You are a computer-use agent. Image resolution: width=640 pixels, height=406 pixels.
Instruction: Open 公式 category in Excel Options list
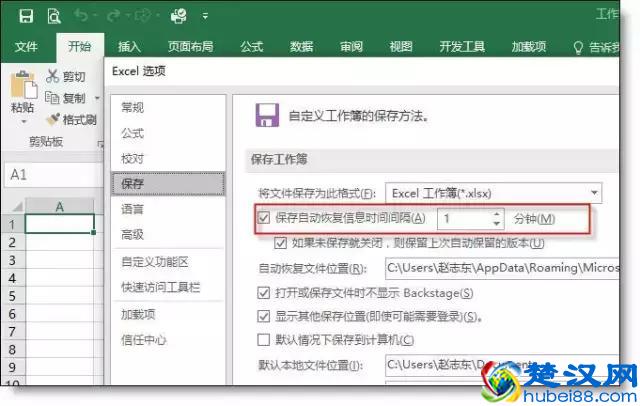pyautogui.click(x=168, y=133)
